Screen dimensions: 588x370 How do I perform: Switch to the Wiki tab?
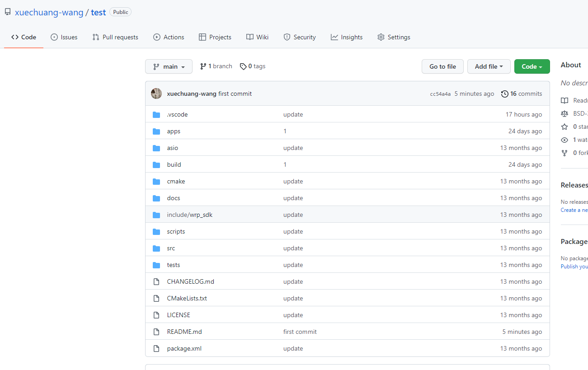pyautogui.click(x=258, y=37)
